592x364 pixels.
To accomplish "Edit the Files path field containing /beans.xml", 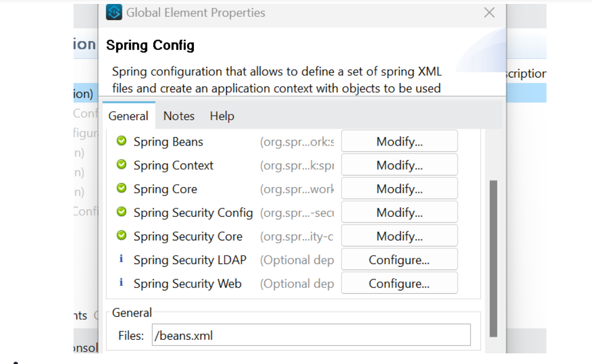I will [311, 335].
